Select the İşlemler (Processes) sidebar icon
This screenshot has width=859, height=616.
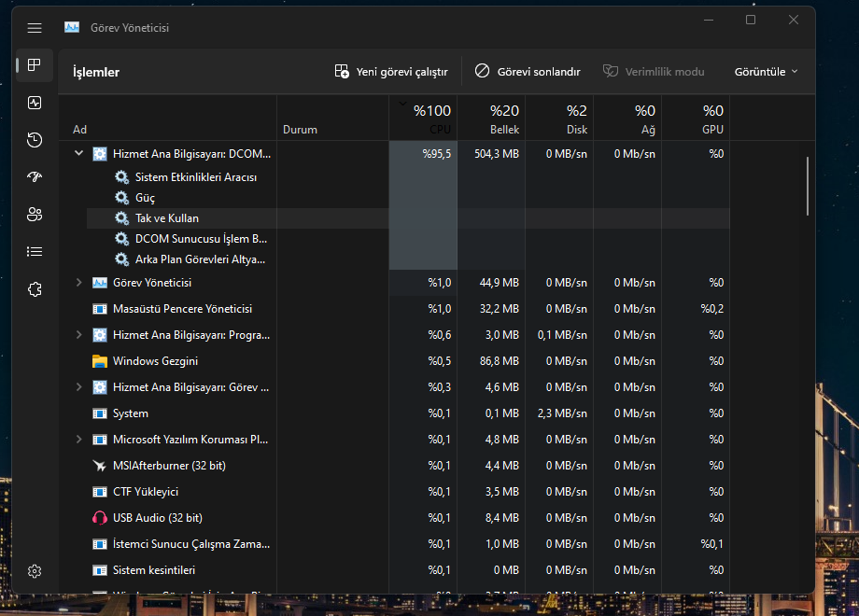pos(35,65)
